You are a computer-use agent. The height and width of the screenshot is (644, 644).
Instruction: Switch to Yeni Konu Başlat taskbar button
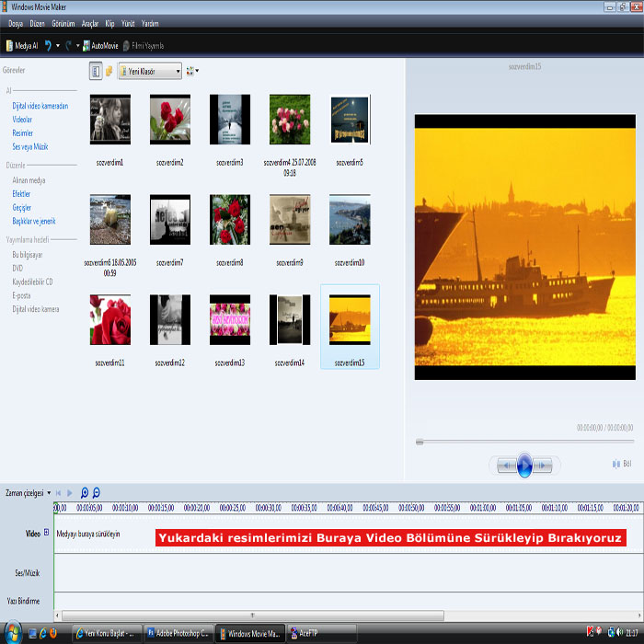click(x=108, y=633)
